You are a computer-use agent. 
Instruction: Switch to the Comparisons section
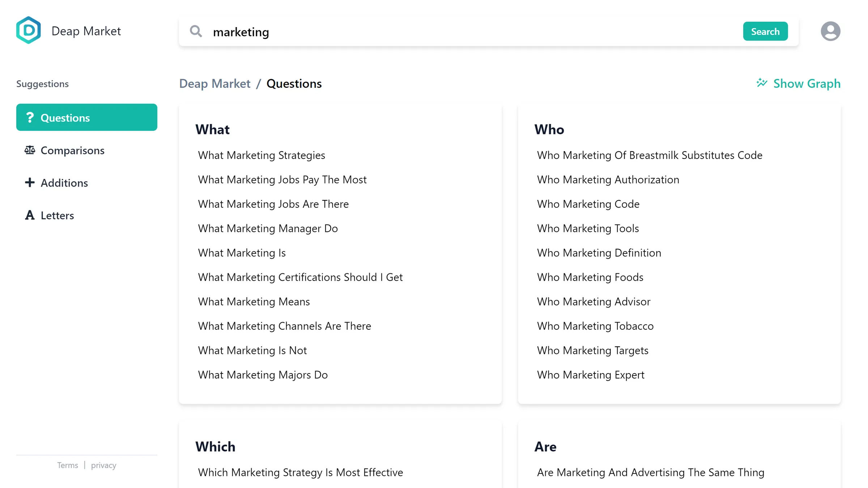click(72, 150)
